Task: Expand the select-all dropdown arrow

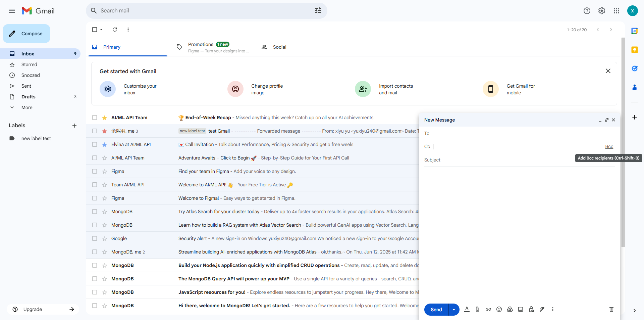Action: click(101, 30)
